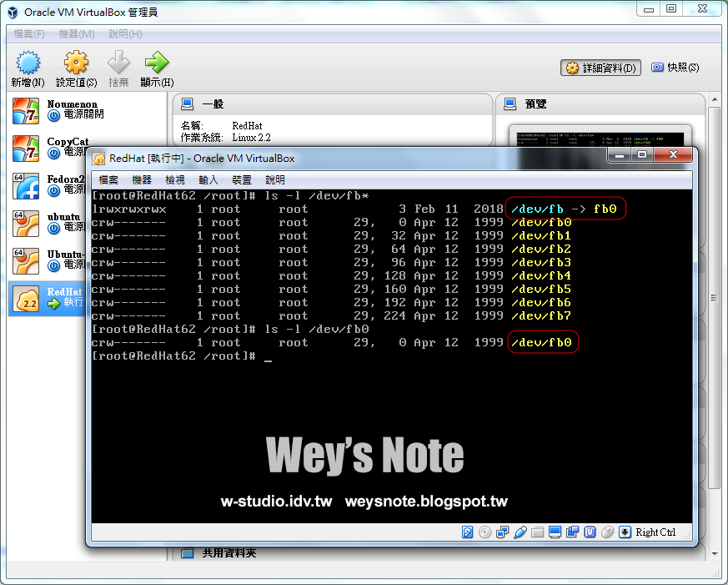Click the shared folders icon on status bar

coord(538,532)
